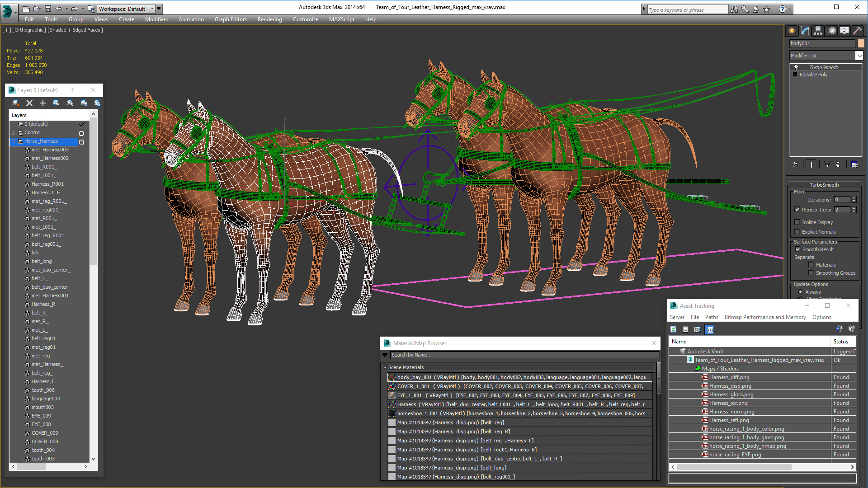Open Bitmap Performance and Memory menu
This screenshot has width=868, height=488.
point(765,317)
